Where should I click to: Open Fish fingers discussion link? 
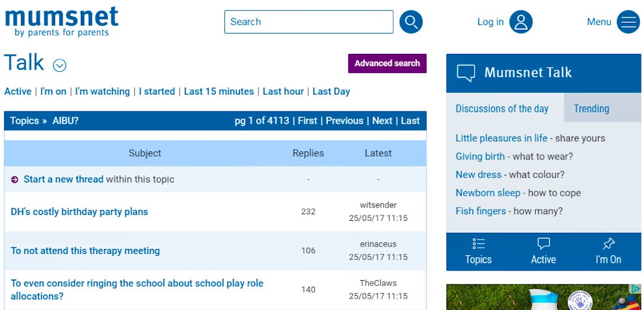coord(481,211)
